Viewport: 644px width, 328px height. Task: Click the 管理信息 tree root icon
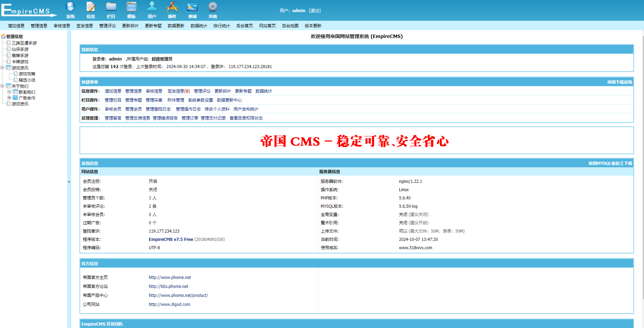point(3,36)
